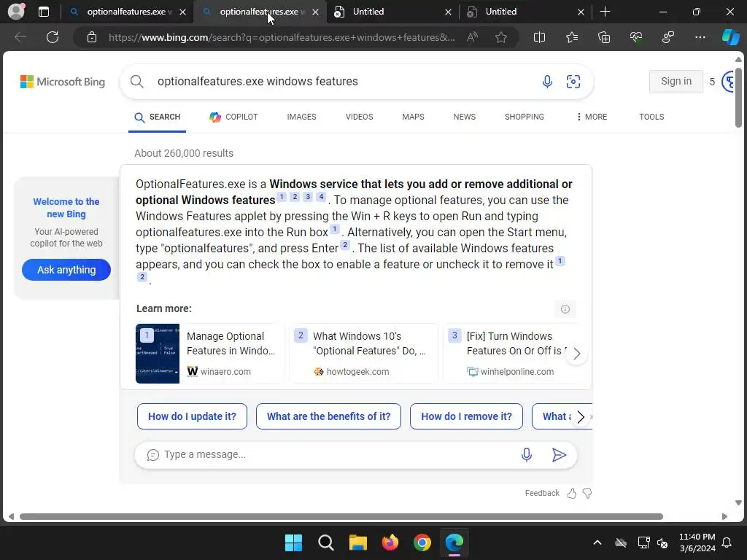This screenshot has width=747, height=560.
Task: Select the SHOPPING search tab
Action: click(x=524, y=117)
